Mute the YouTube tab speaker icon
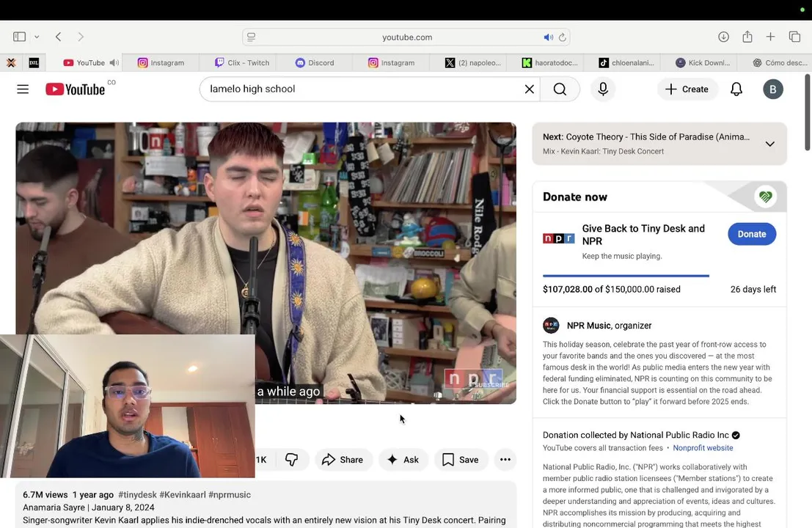Image resolution: width=812 pixels, height=528 pixels. 114,62
